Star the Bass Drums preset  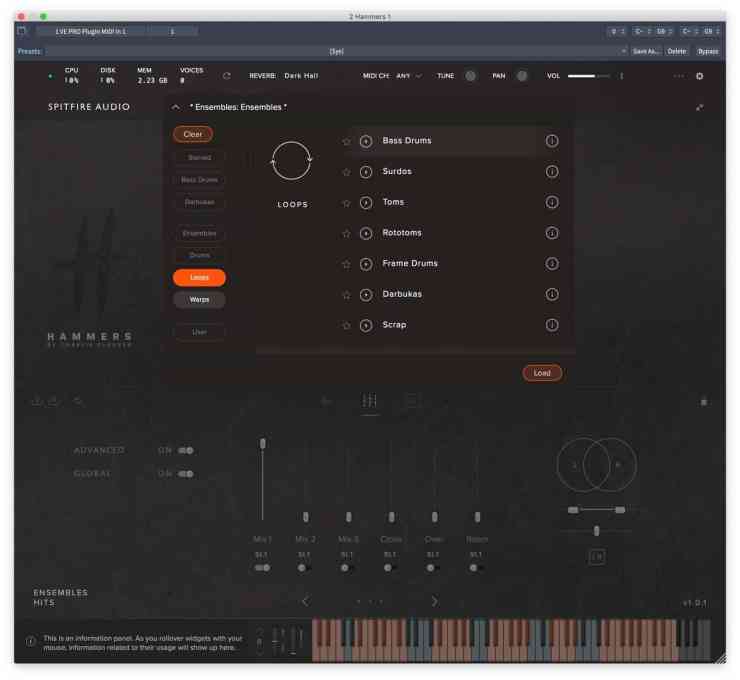coord(346,141)
